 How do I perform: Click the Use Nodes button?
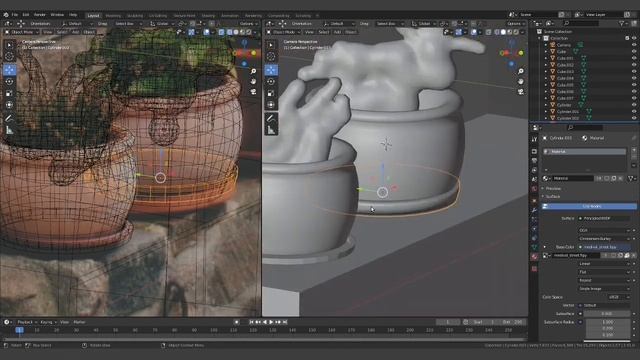click(589, 207)
